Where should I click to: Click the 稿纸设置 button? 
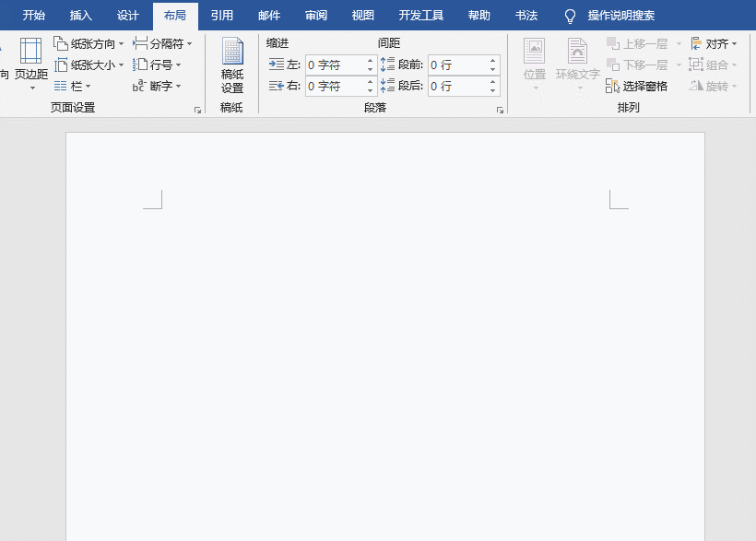coord(232,65)
